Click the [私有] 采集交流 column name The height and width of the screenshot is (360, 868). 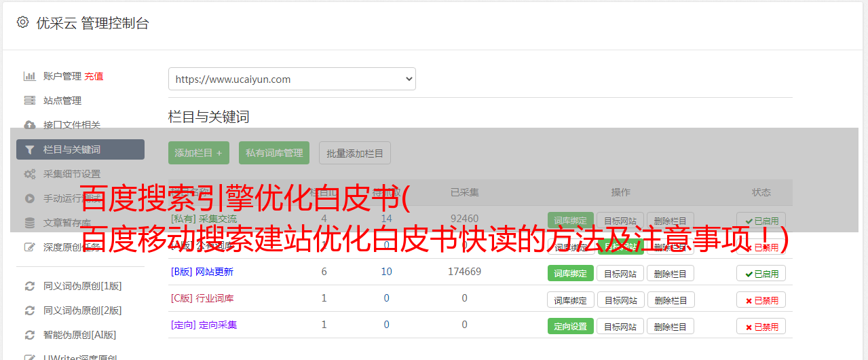click(204, 219)
